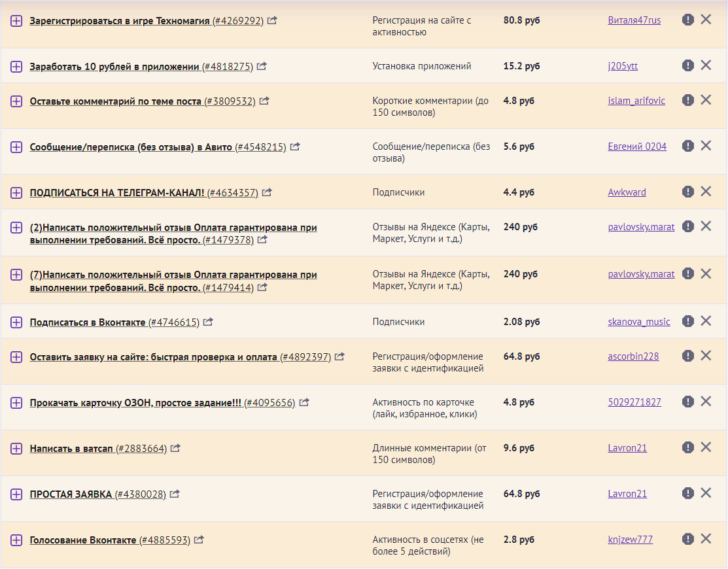Click the report icon for Виталя47rus task

687,20
